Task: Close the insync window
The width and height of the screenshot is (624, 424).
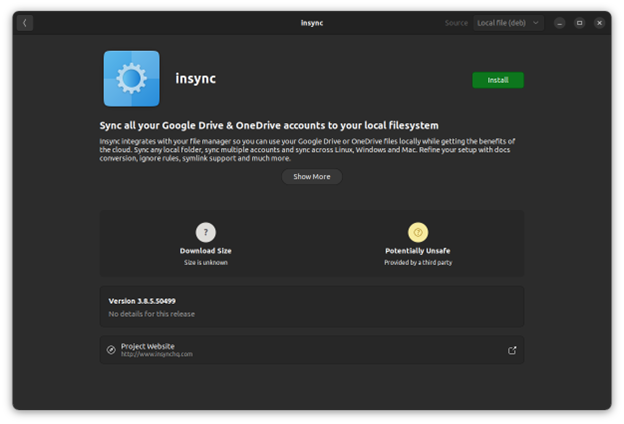Action: tap(599, 23)
